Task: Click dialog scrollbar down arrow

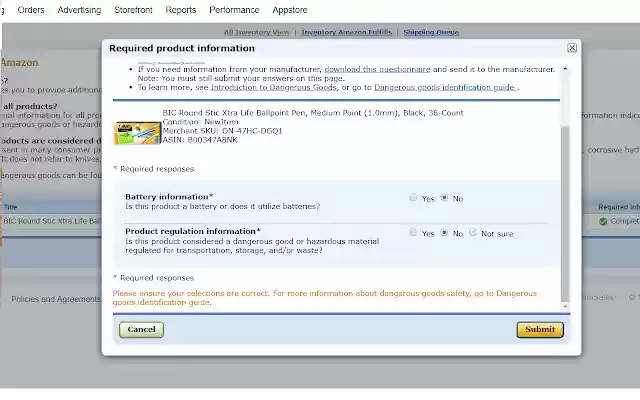Action: 565,306
